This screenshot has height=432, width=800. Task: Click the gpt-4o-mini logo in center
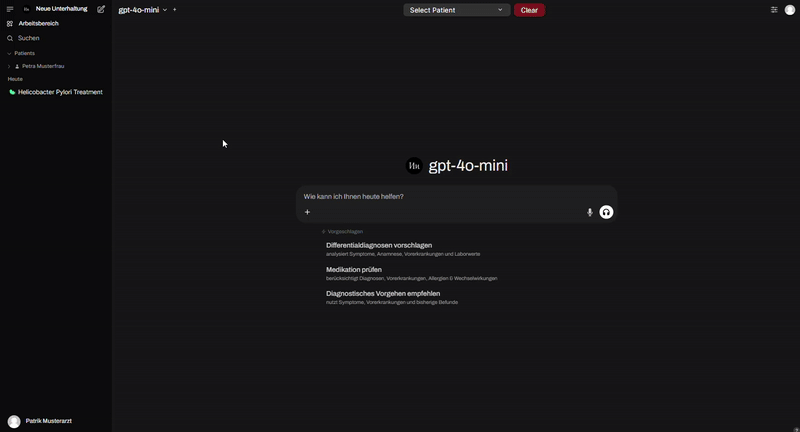(414, 166)
